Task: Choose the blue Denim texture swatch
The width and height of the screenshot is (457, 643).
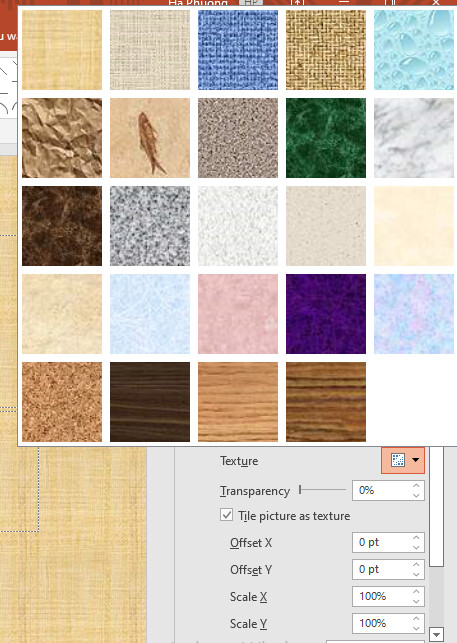Action: coord(238,50)
